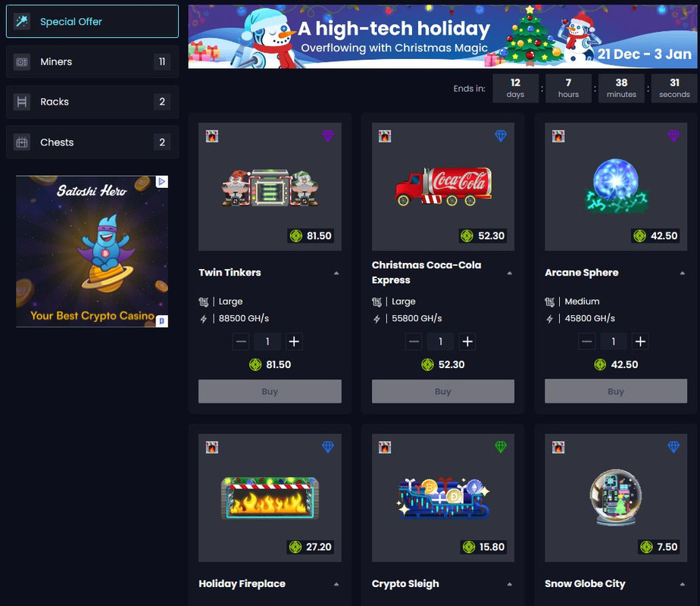Increase Christmas Coca-Cola Express quantity
Screen dimensions: 700x606
coord(467,342)
